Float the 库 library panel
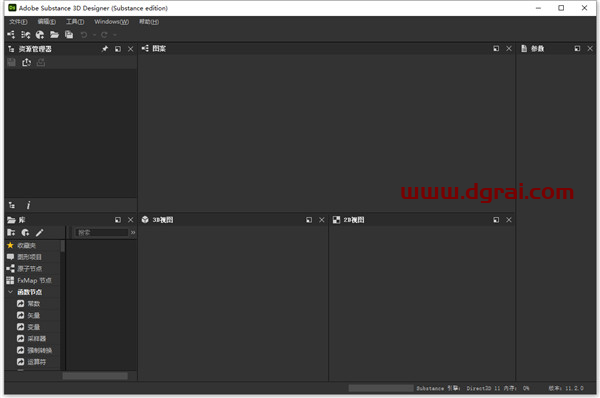 pos(118,220)
